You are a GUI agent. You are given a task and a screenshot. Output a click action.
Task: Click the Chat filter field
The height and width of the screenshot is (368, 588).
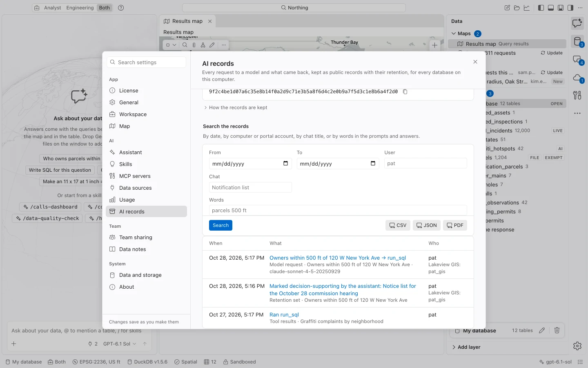pyautogui.click(x=250, y=188)
